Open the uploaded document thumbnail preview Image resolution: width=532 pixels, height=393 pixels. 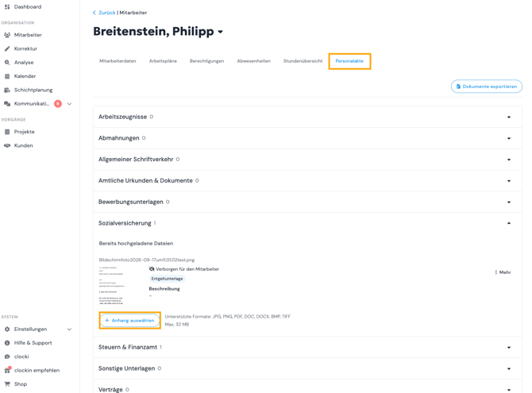coord(112,285)
